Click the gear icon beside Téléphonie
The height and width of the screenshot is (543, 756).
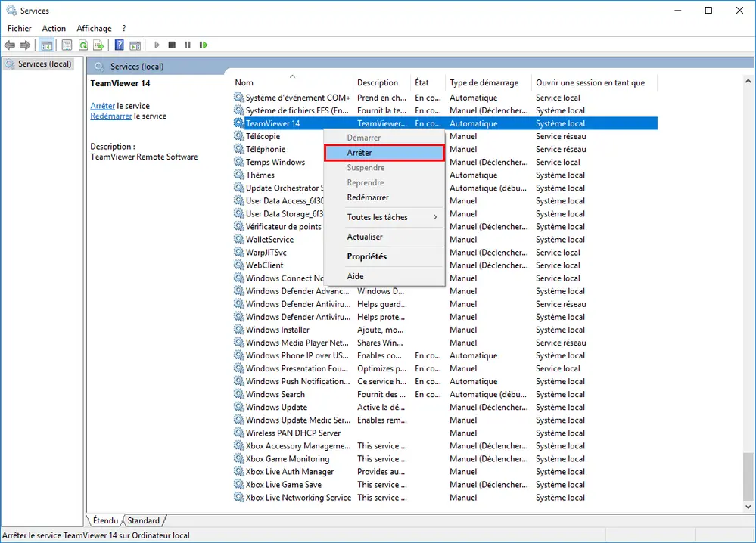(x=238, y=149)
